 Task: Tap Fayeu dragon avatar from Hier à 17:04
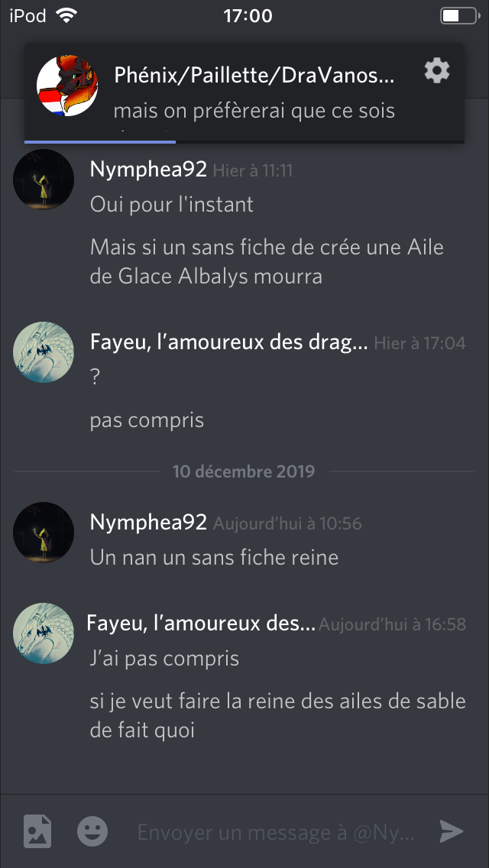pyautogui.click(x=44, y=352)
